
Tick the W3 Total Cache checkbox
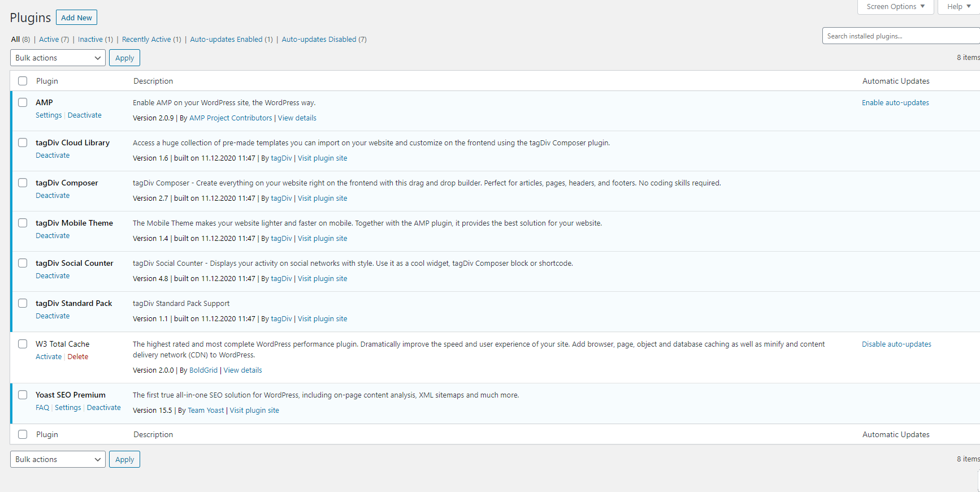tap(23, 344)
